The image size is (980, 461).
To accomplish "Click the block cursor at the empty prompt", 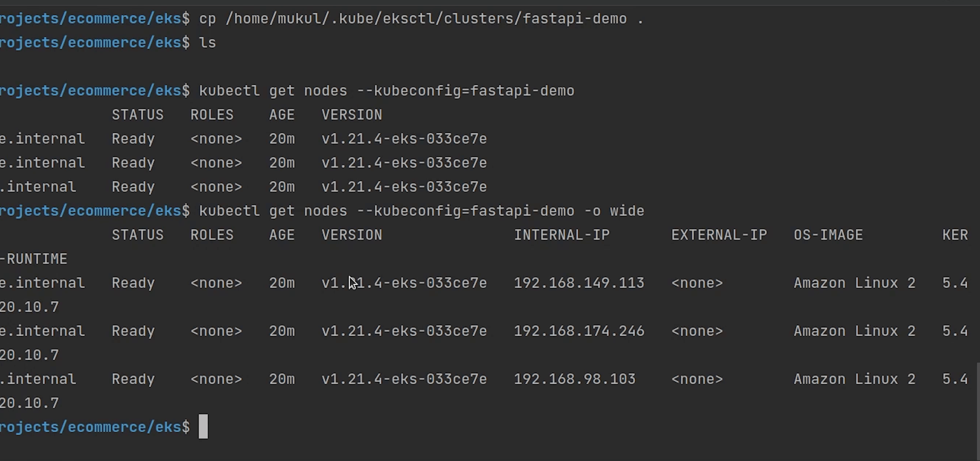I will [x=203, y=426].
